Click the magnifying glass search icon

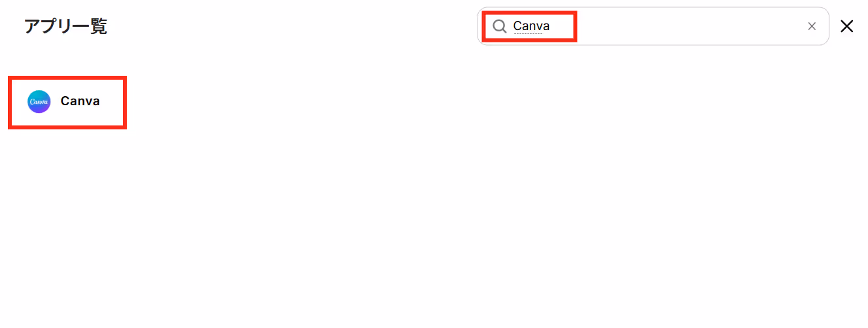coord(500,26)
